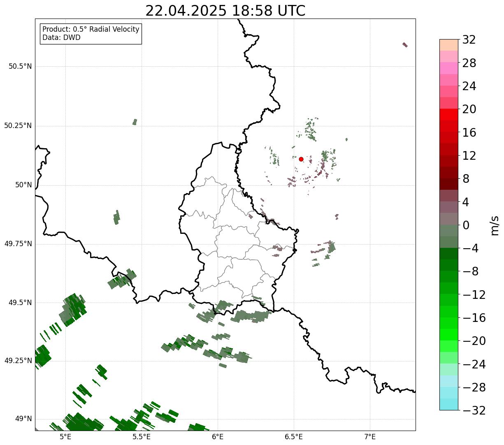Click the colorbar value −24

(474, 364)
